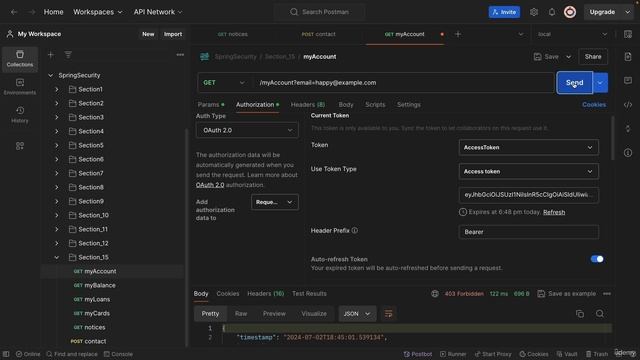Go forward with the right arrow
The width and height of the screenshot is (640, 360).
pos(32,12)
